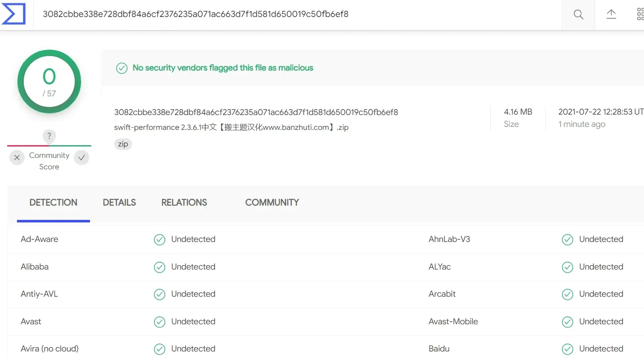Switch to the DETAILS tab
The height and width of the screenshot is (357, 644).
(x=119, y=202)
